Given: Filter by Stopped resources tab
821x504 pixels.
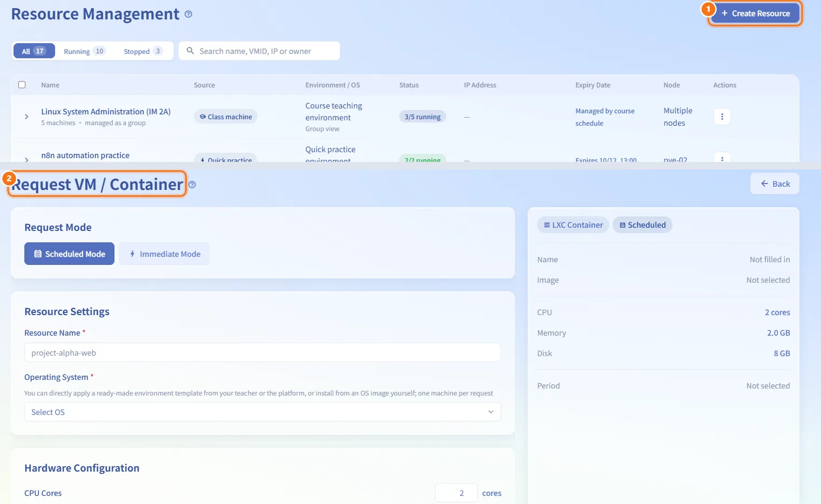Looking at the screenshot, I should pos(143,51).
